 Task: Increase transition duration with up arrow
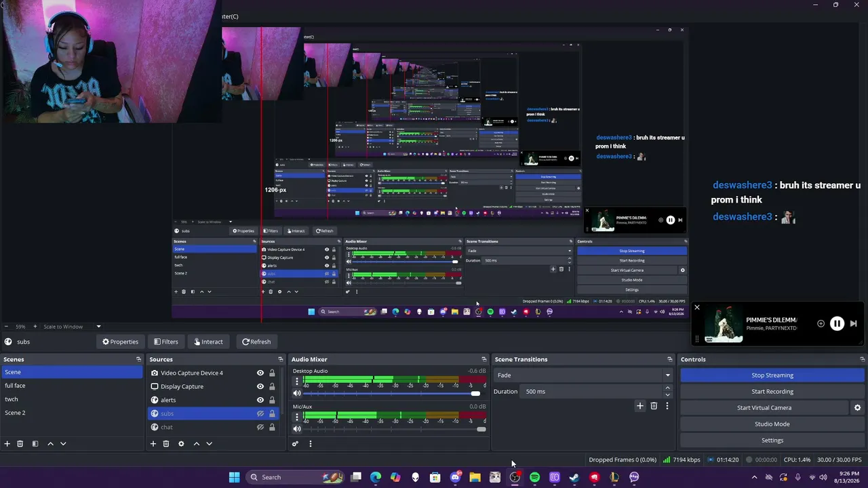(x=667, y=388)
